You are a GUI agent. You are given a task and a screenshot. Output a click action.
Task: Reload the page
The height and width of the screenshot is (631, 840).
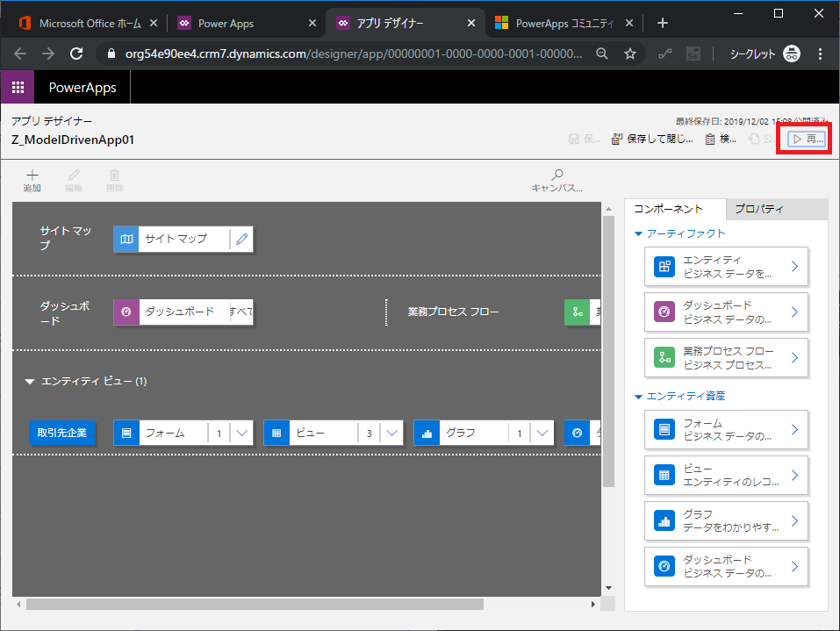click(x=76, y=54)
